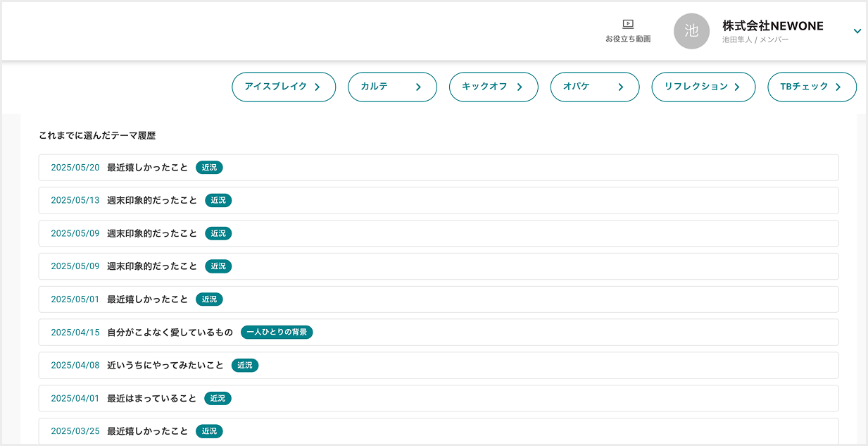Click the 近況 tag on the 2025/04/08 entry
868x446 pixels.
click(x=244, y=366)
